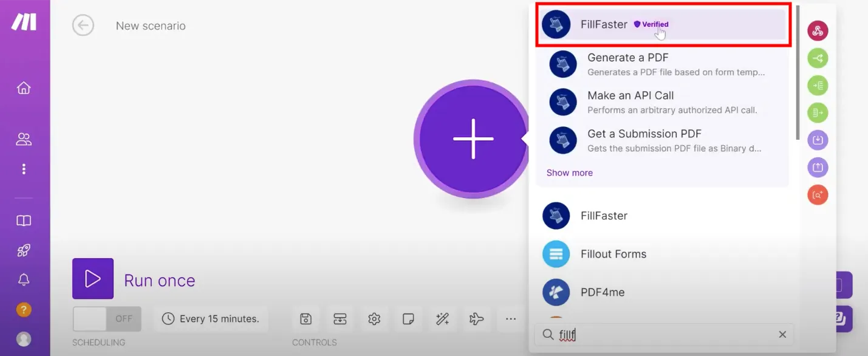Rename the 'New scenario' title
The height and width of the screenshot is (356, 868).
(151, 26)
